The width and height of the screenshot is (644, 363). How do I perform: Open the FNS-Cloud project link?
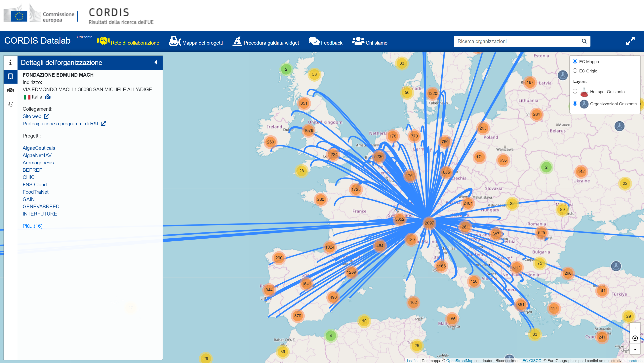(34, 184)
